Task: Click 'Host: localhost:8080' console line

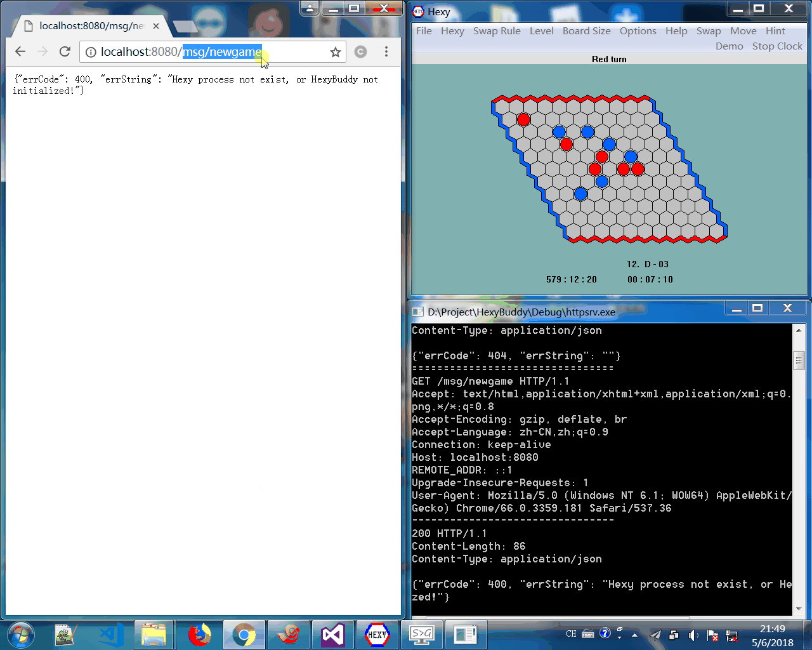Action: click(475, 457)
